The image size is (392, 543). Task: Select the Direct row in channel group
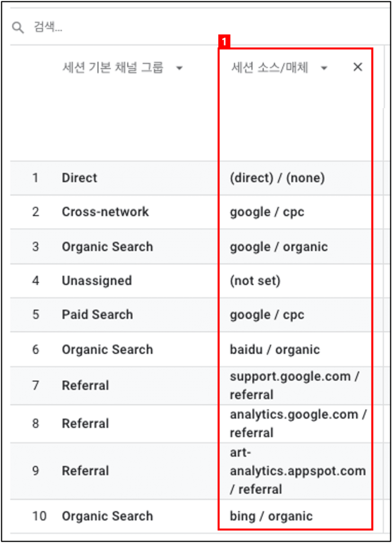pos(79,178)
